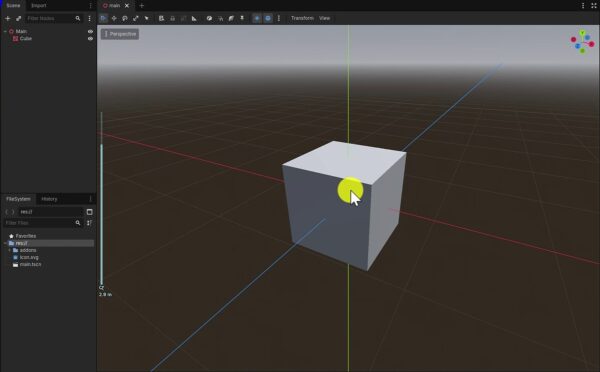Viewport: 600px width, 372px height.
Task: Open the Transform menu
Action: coord(302,18)
